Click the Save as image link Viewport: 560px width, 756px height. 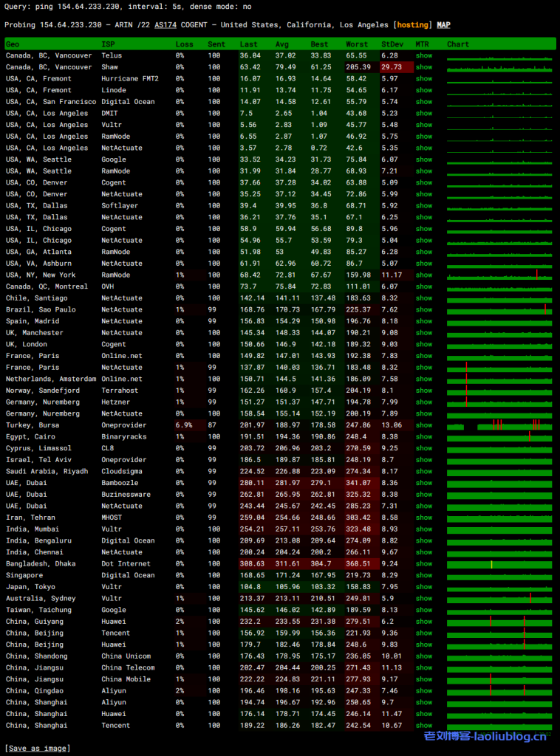click(37, 748)
